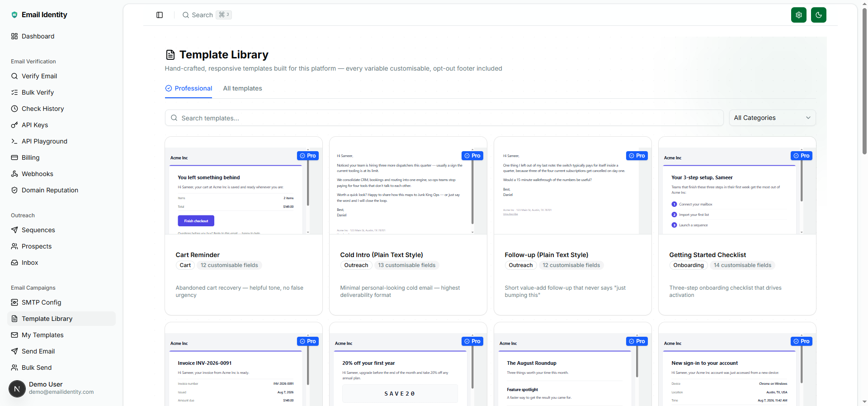Click the Billing card icon

(14, 158)
